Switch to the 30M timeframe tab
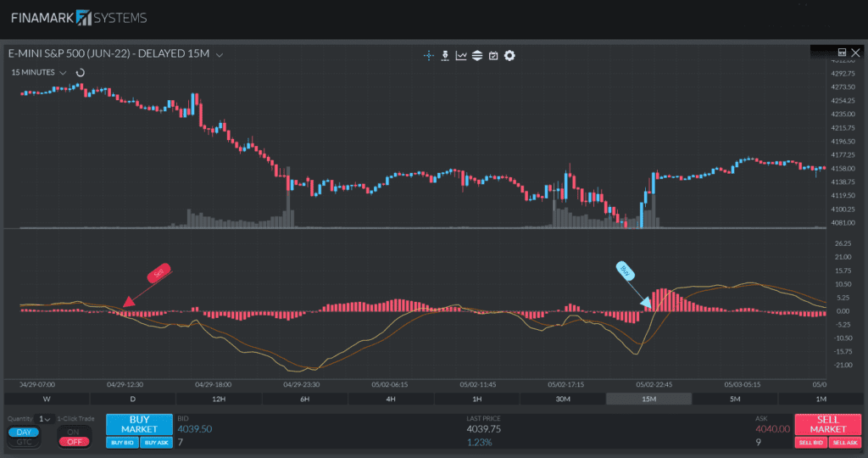This screenshot has width=868, height=458. click(x=562, y=399)
